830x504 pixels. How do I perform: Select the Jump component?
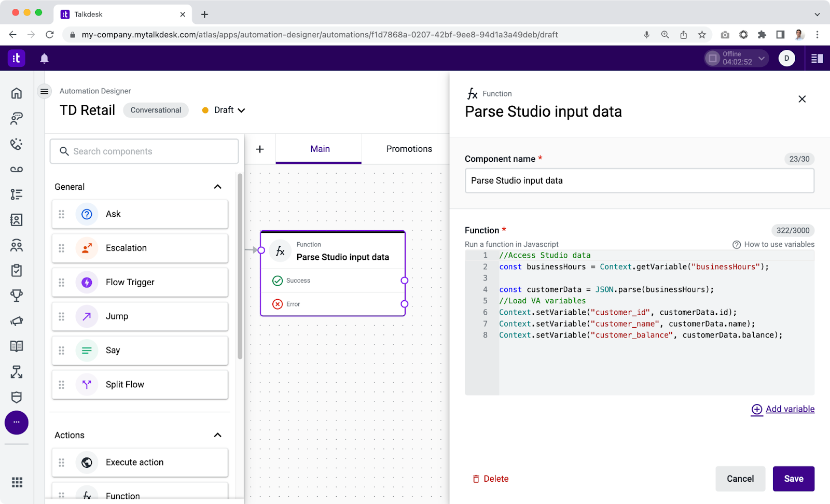[x=140, y=316]
